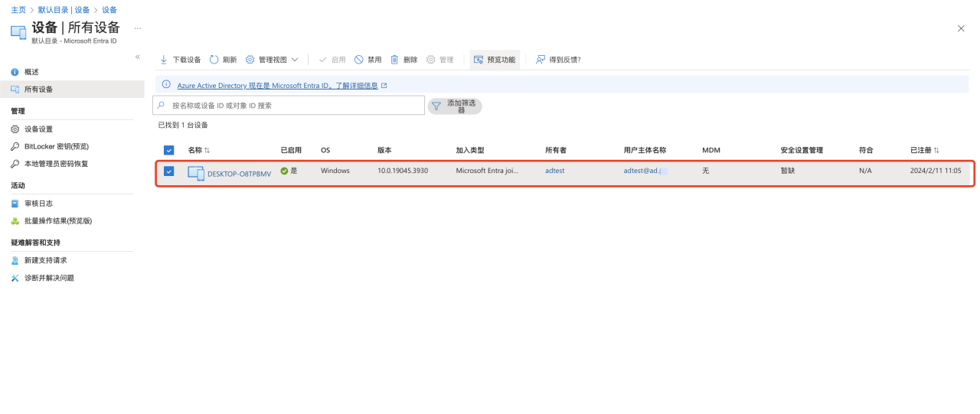980x414 pixels.
Task: Click the Enable (启用) checkmark button
Action: coord(332,60)
